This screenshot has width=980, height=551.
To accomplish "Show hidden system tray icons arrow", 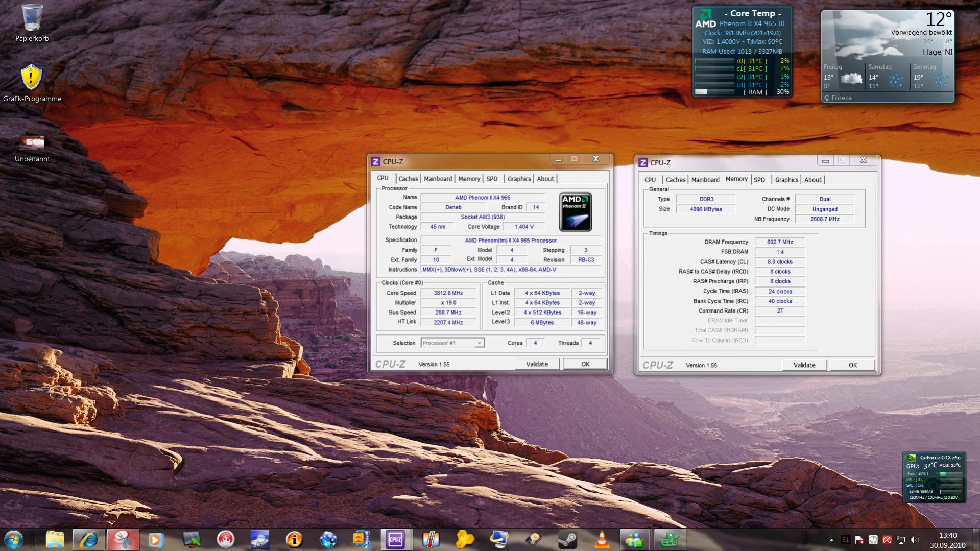I will (x=831, y=540).
